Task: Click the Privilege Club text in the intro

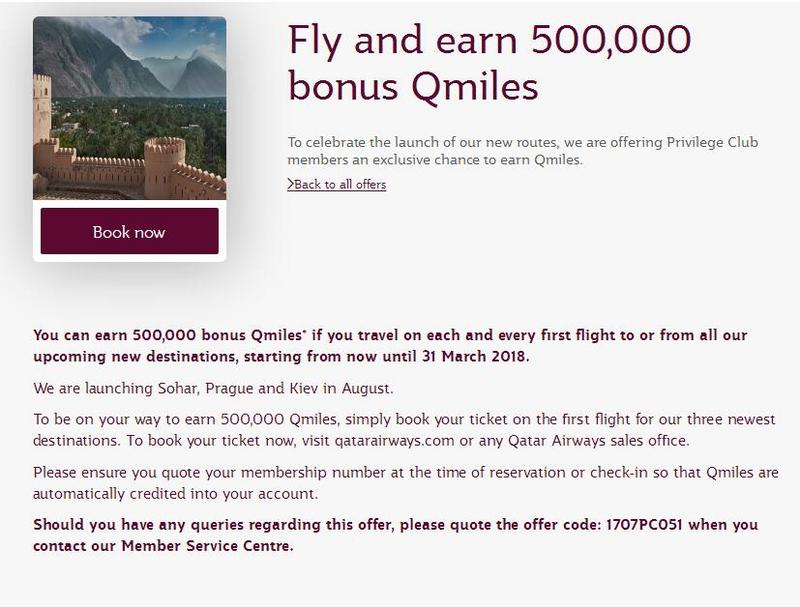Action: [x=712, y=142]
